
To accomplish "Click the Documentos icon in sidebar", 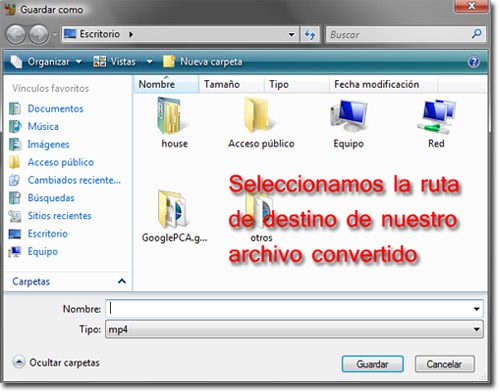I will [15, 109].
